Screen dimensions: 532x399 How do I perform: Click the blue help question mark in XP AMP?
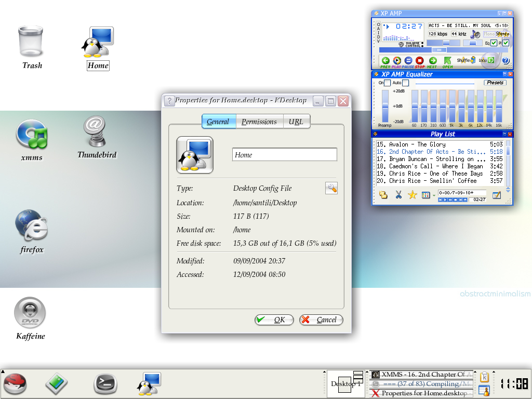tap(506, 60)
